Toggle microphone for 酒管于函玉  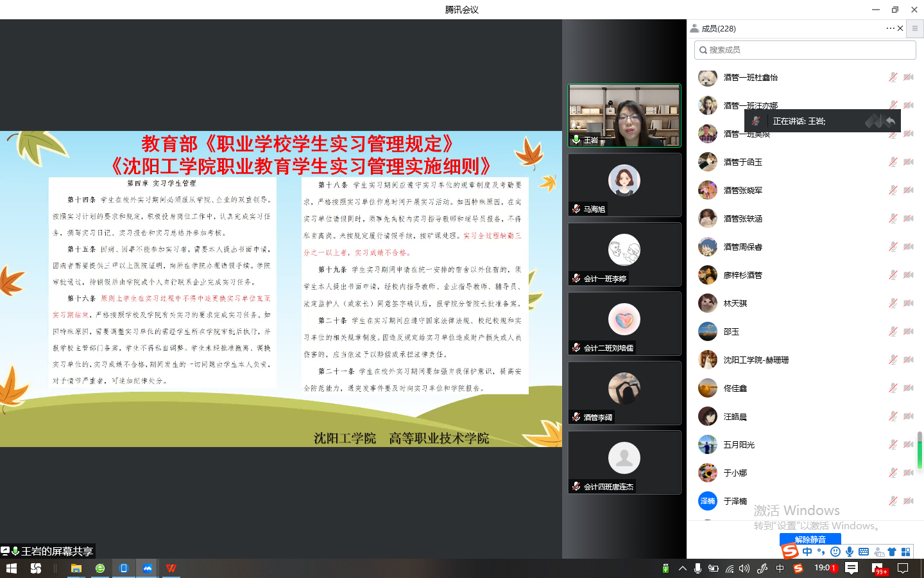click(x=893, y=162)
